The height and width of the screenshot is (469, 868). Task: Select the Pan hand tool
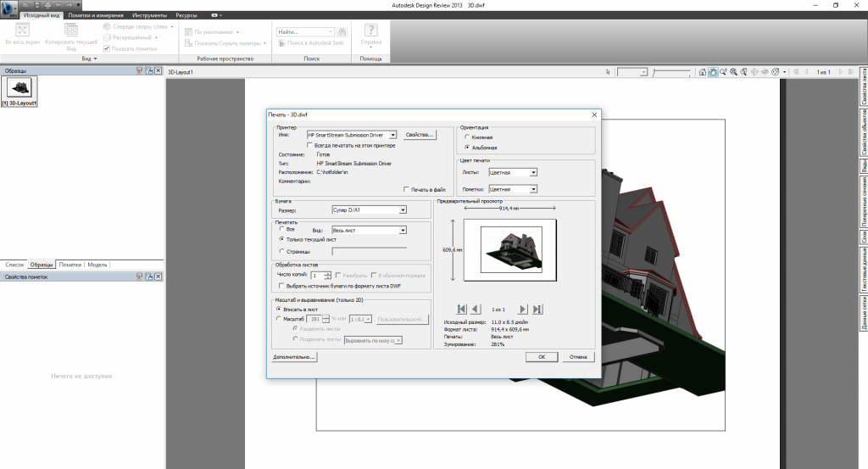713,72
